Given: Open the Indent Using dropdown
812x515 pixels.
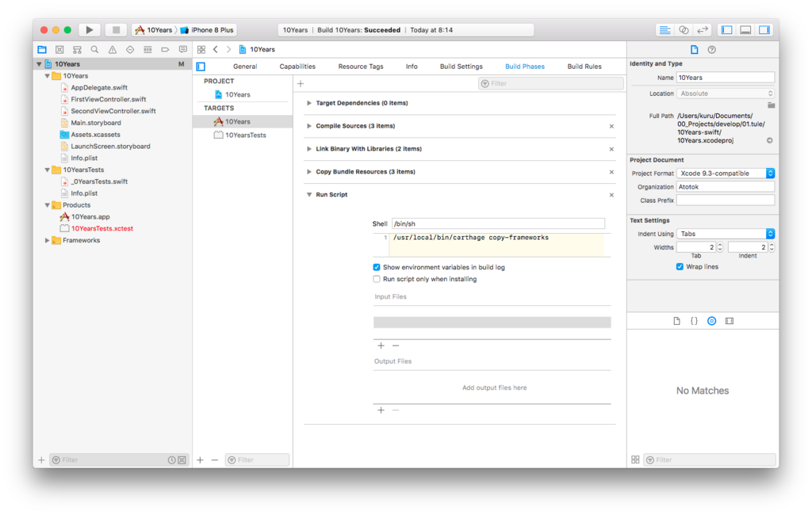Looking at the screenshot, I should pyautogui.click(x=726, y=234).
